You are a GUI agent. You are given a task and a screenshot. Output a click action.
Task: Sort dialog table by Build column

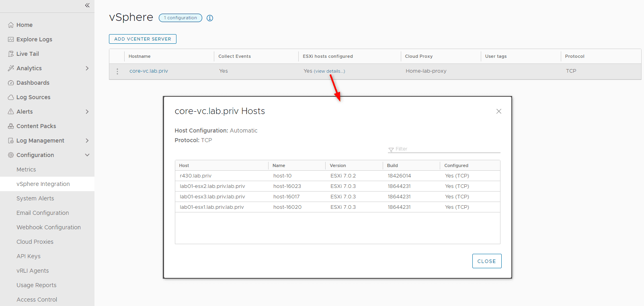[392, 165]
